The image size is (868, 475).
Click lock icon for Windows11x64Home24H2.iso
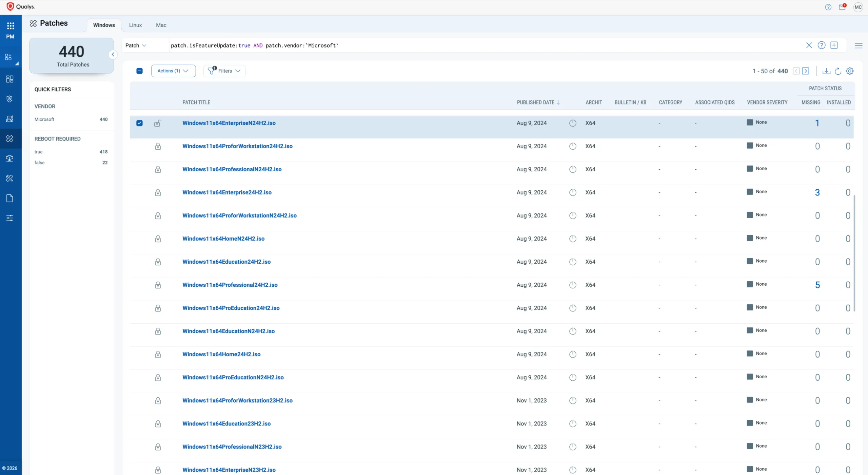pyautogui.click(x=158, y=354)
